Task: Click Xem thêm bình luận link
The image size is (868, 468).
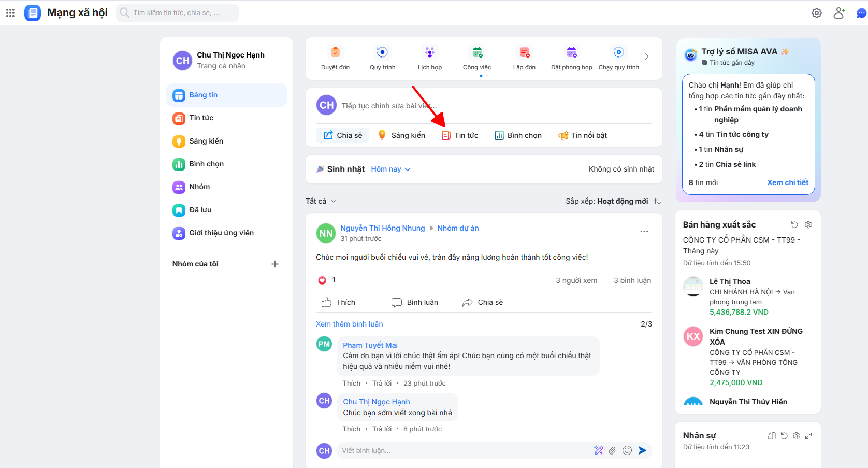Action: pyautogui.click(x=350, y=324)
